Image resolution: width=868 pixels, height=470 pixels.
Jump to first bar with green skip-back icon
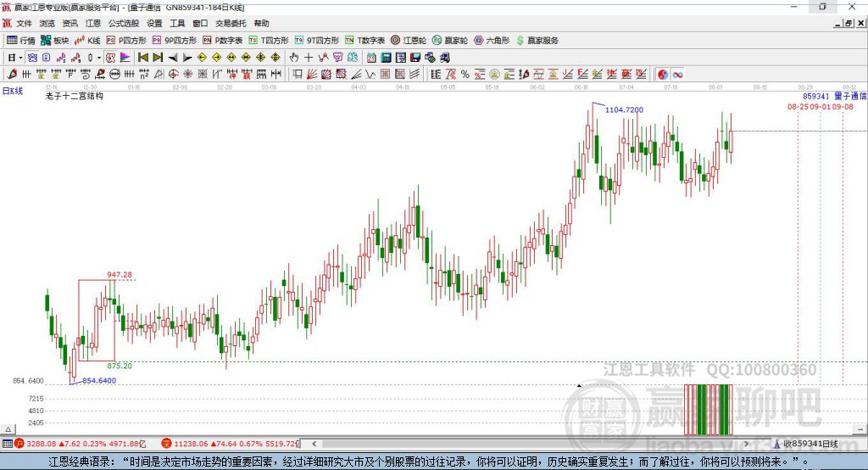coord(143,57)
